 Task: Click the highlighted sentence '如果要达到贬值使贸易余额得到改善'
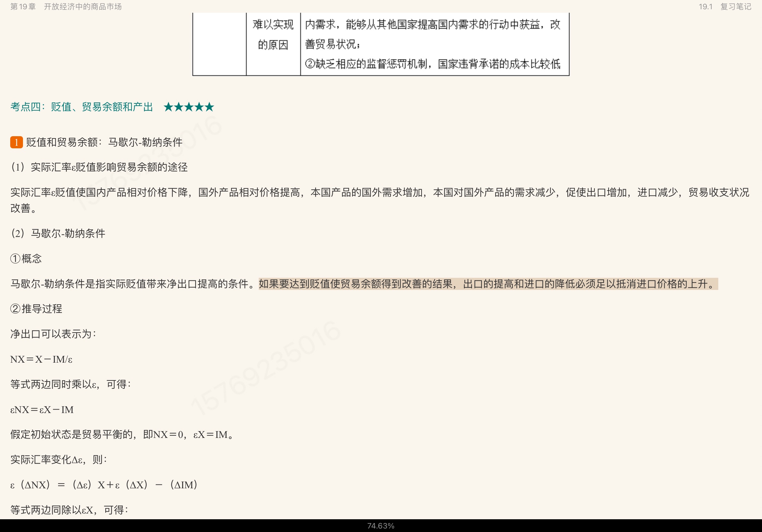tap(488, 284)
